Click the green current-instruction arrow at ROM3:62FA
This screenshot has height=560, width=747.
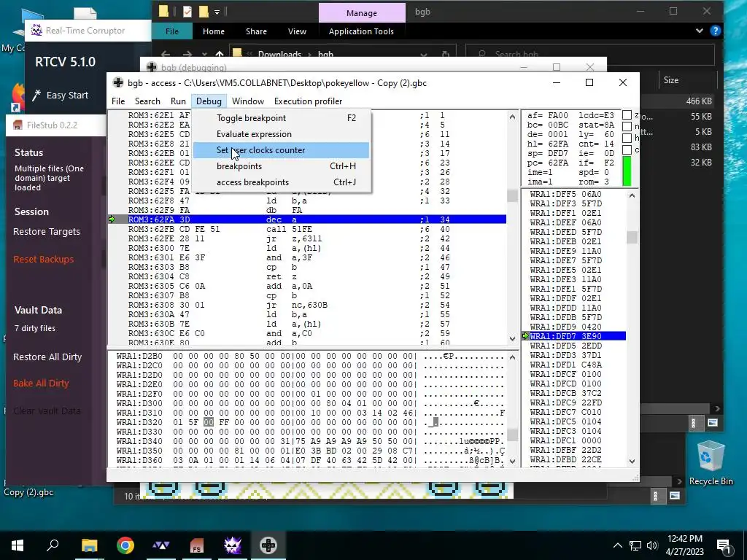[112, 219]
